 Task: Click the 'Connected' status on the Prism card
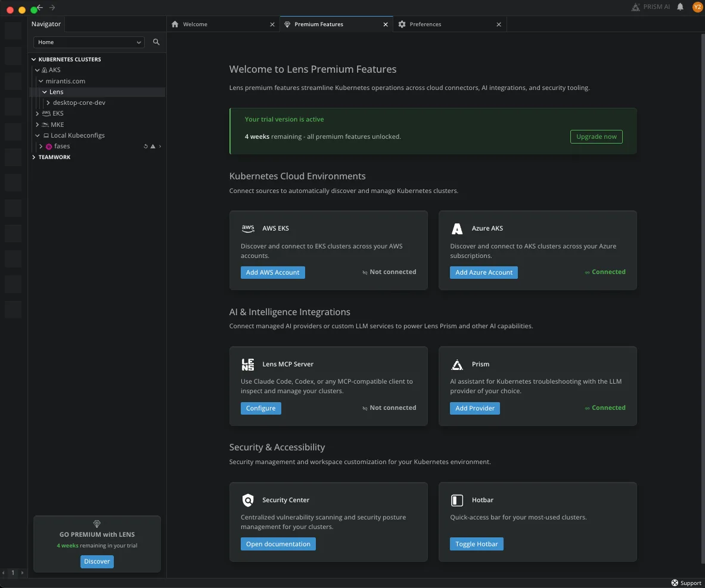pos(605,407)
